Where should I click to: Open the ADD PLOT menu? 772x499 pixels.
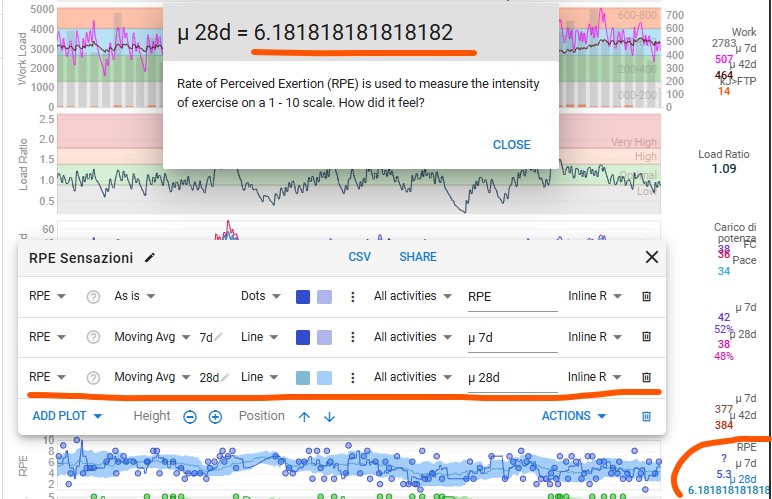pyautogui.click(x=67, y=416)
